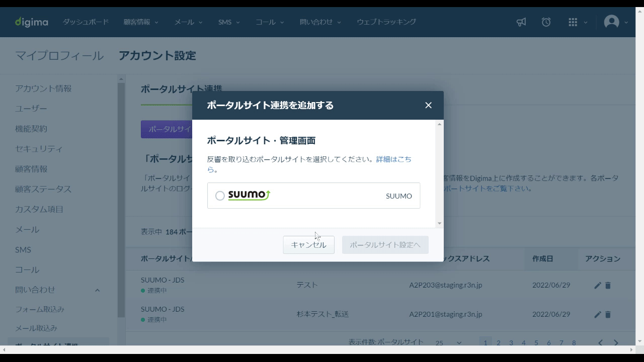This screenshot has width=644, height=362.
Task: Select アカウント情報 in sidebar
Action: point(43,88)
